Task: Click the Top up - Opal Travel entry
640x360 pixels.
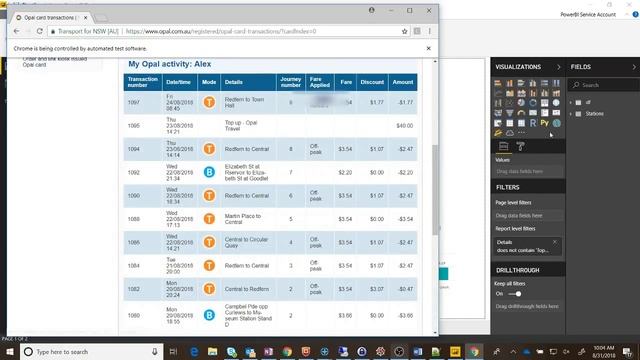Action: 241,126
